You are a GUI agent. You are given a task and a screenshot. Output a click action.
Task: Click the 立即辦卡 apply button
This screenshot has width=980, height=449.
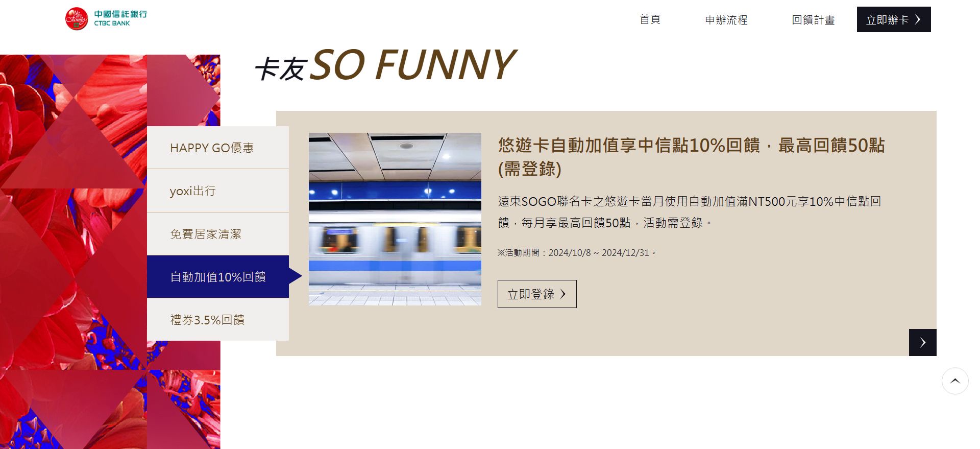(x=894, y=19)
